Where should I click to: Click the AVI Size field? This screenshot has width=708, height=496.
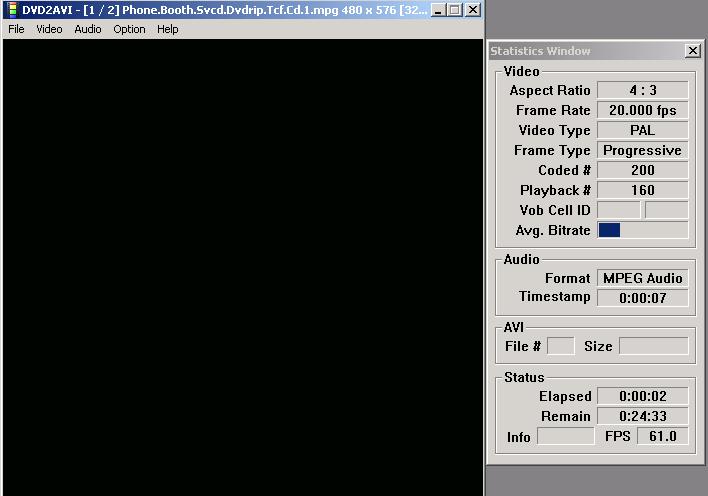click(653, 346)
